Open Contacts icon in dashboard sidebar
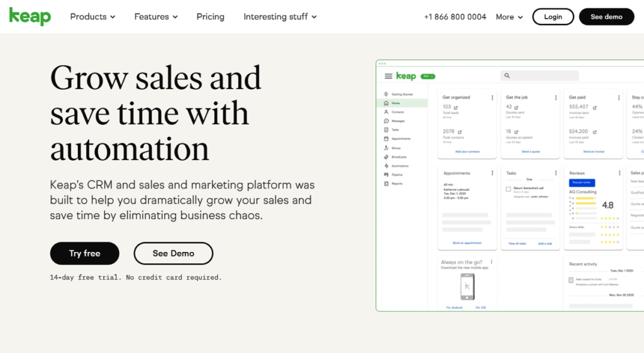The width and height of the screenshot is (644, 353). click(x=386, y=112)
